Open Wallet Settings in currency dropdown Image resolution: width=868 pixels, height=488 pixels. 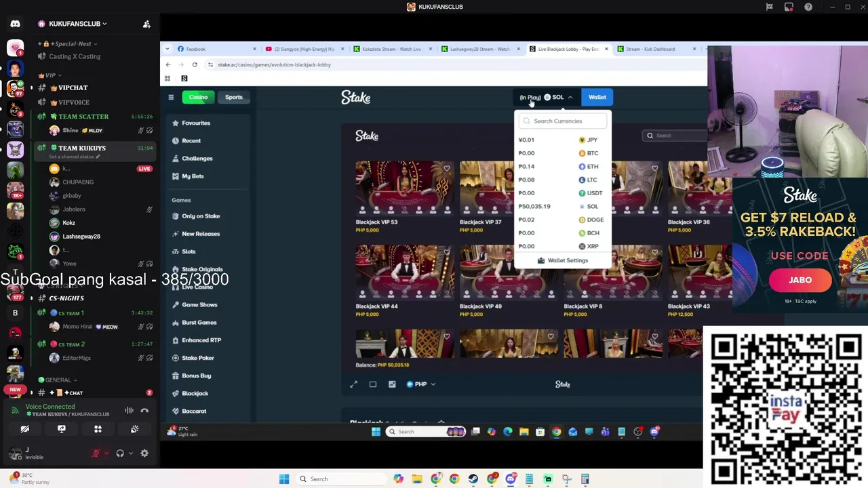tap(563, 260)
